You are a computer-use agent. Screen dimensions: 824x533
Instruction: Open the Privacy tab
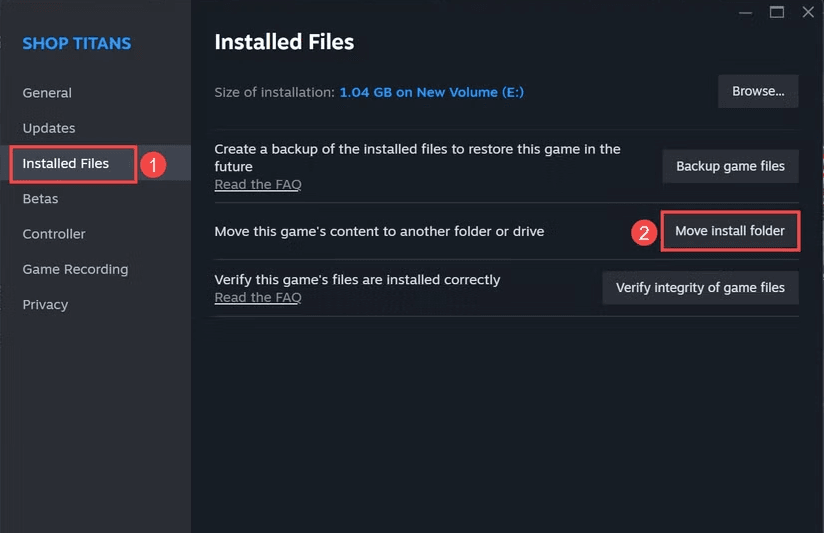click(x=45, y=304)
